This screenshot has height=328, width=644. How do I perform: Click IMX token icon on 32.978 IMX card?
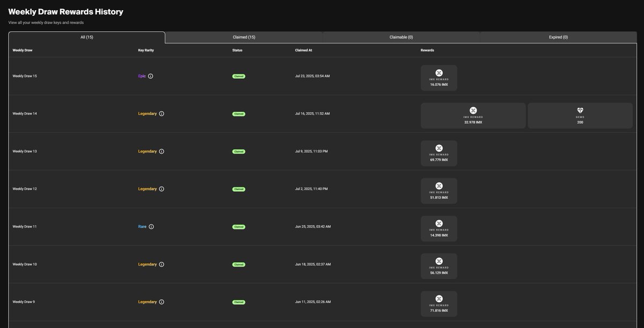click(473, 110)
